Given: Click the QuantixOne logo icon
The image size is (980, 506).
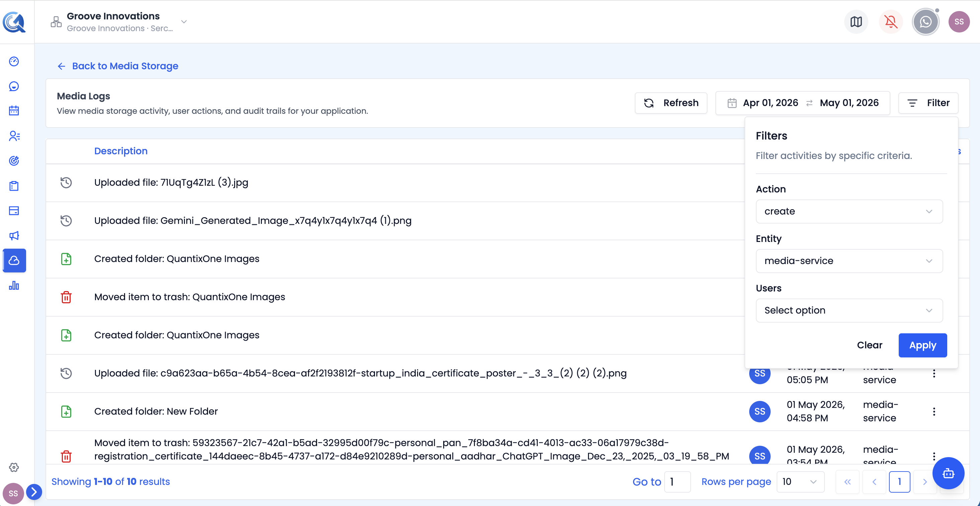Looking at the screenshot, I should (14, 22).
